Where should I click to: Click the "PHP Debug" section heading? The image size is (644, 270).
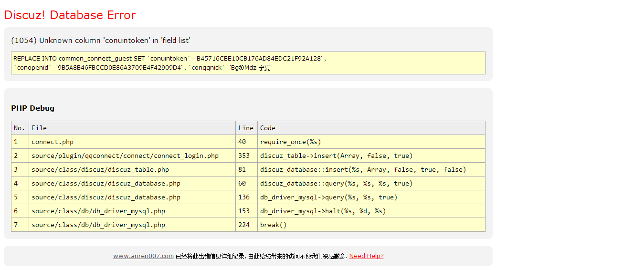33,108
